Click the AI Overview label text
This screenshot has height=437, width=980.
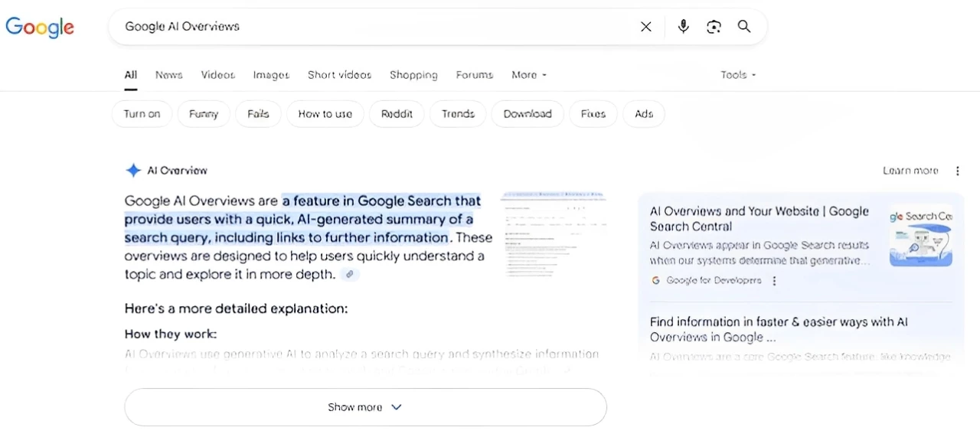(x=177, y=171)
